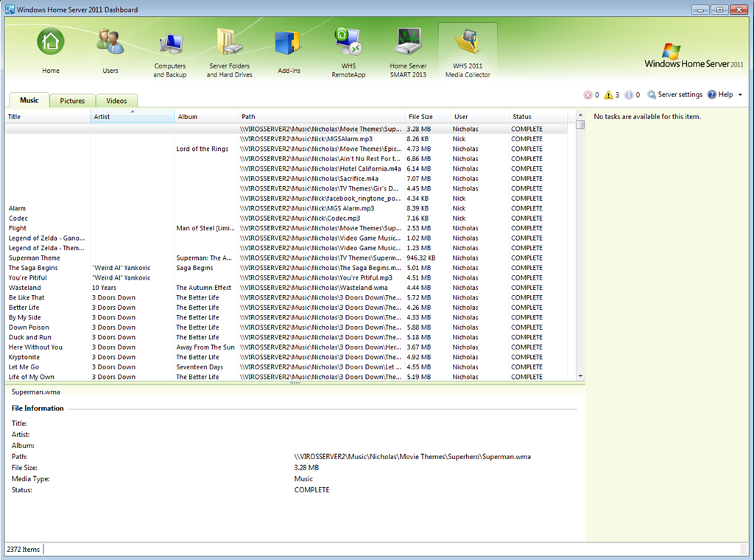Click the list scrollbar down arrow

coord(580,376)
